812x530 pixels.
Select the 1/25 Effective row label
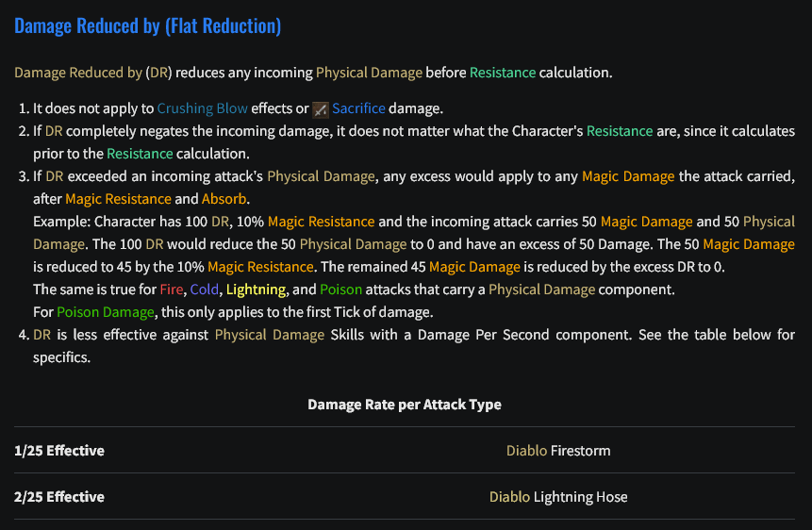click(x=59, y=451)
